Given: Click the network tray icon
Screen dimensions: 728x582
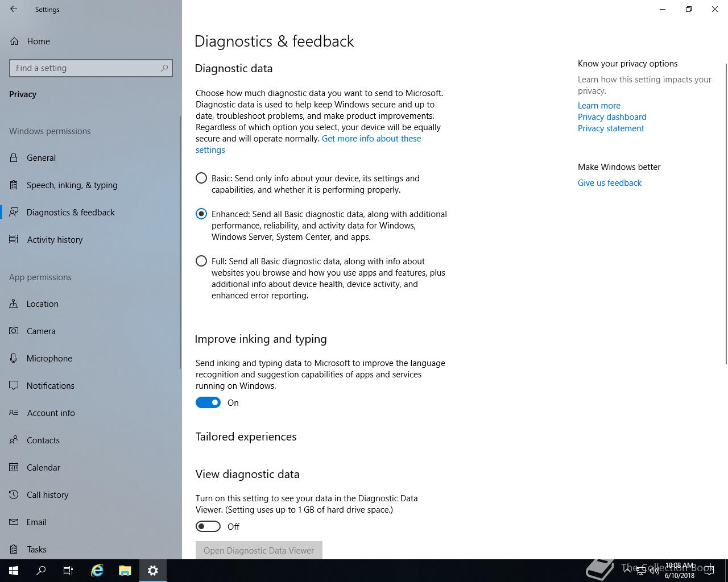Looking at the screenshot, I should click(x=640, y=571).
